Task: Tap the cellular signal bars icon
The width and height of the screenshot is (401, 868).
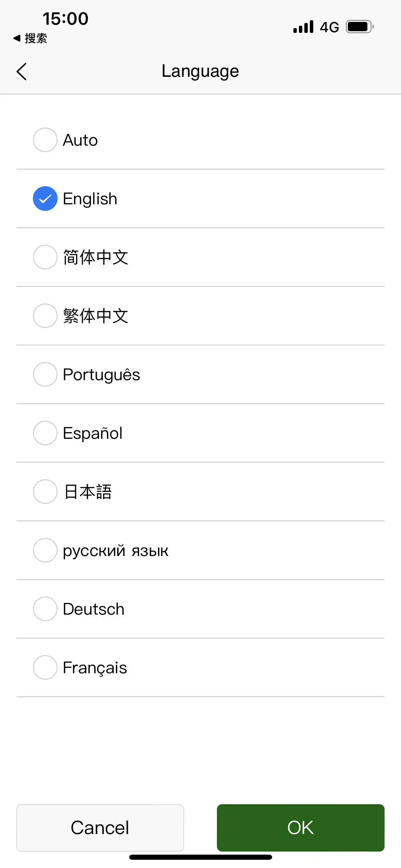Action: (x=303, y=27)
